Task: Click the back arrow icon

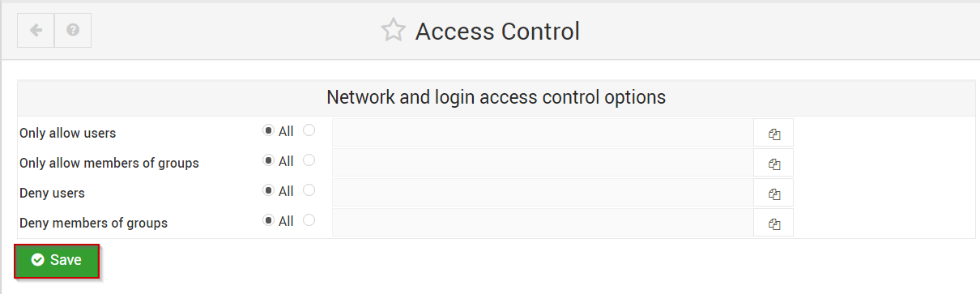Action: [x=36, y=31]
